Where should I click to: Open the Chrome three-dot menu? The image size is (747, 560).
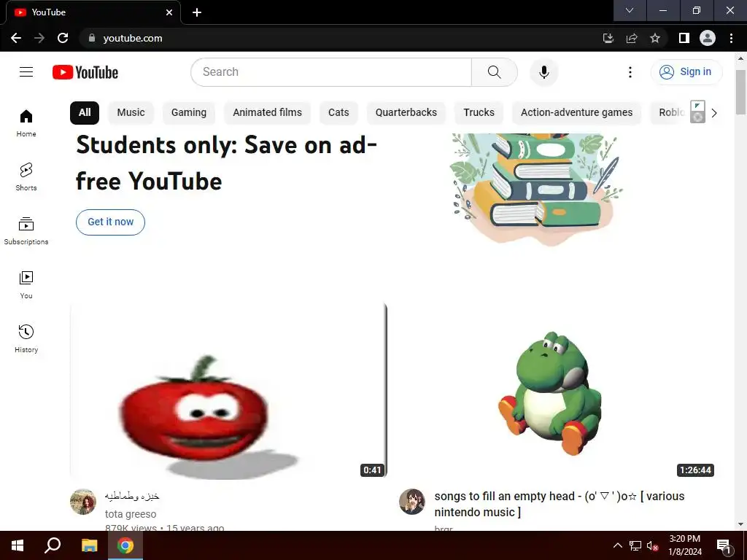click(x=731, y=38)
